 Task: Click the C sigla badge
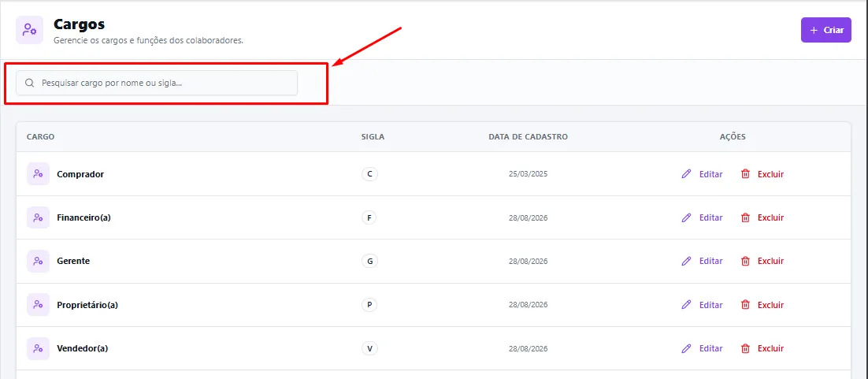369,174
